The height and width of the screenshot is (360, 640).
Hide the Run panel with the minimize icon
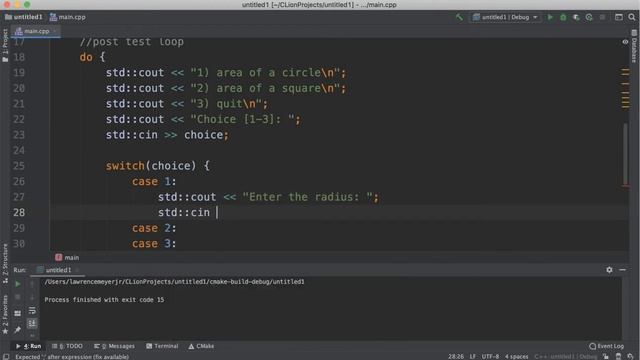coord(622,270)
